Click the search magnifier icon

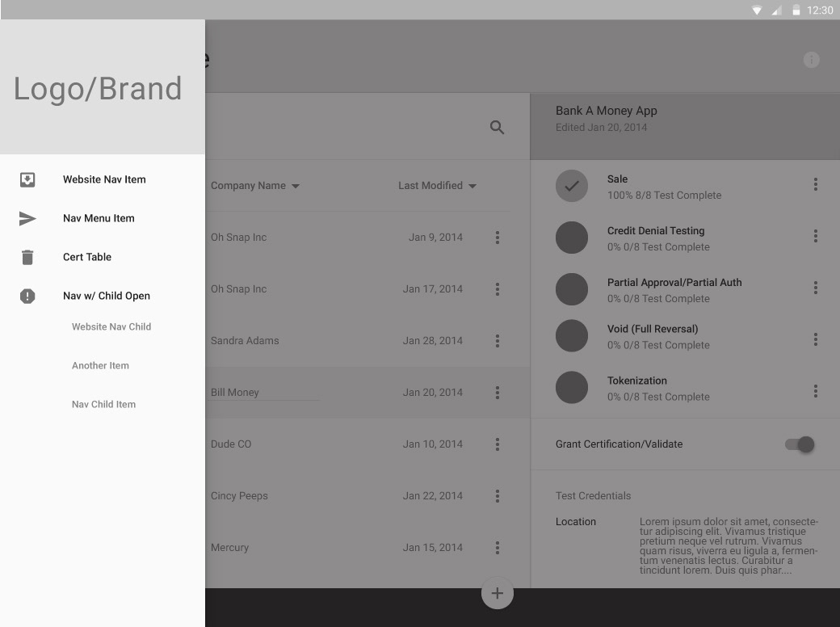point(498,128)
